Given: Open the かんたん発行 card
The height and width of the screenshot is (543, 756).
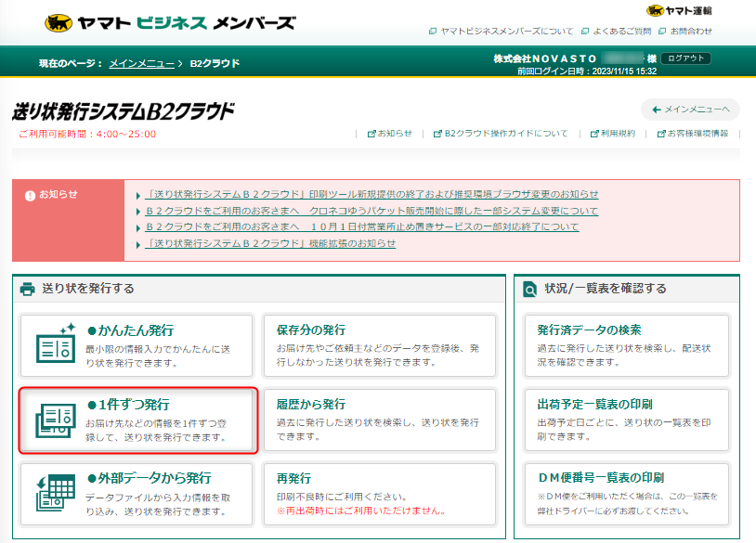Looking at the screenshot, I should coord(136,346).
